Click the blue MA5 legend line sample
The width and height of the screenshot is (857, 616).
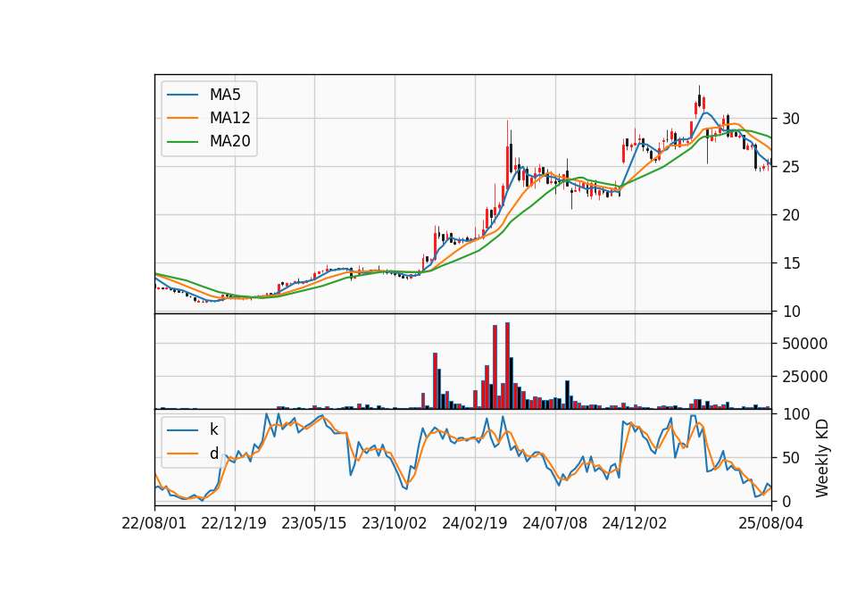tap(182, 96)
